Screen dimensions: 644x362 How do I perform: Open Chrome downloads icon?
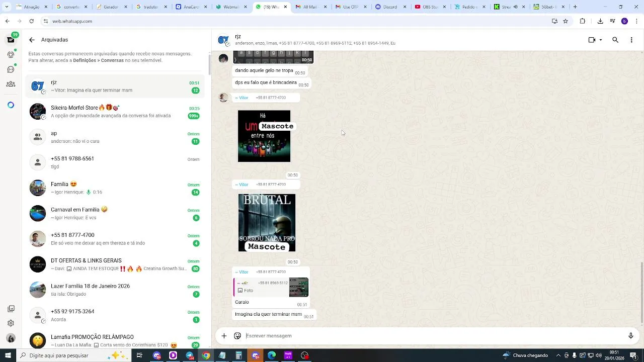(x=600, y=21)
